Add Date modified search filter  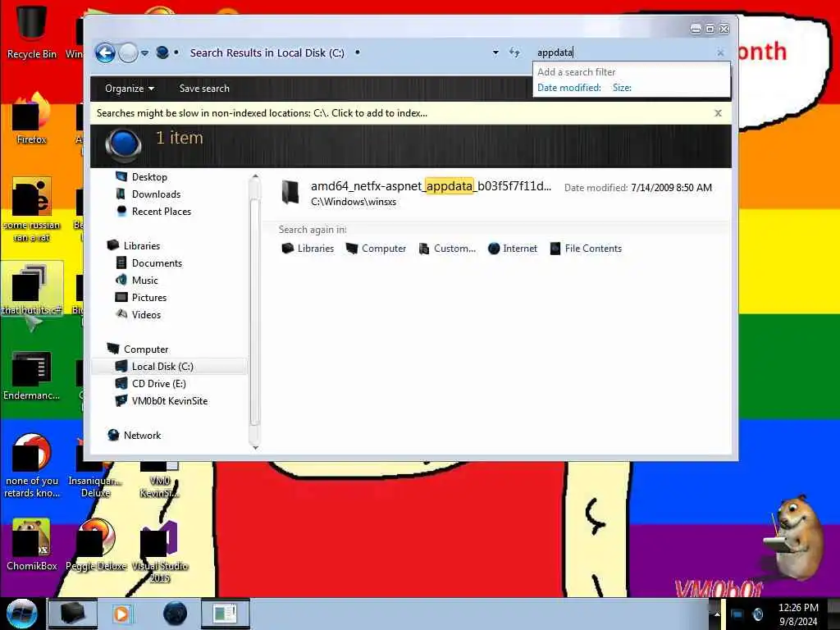tap(569, 88)
